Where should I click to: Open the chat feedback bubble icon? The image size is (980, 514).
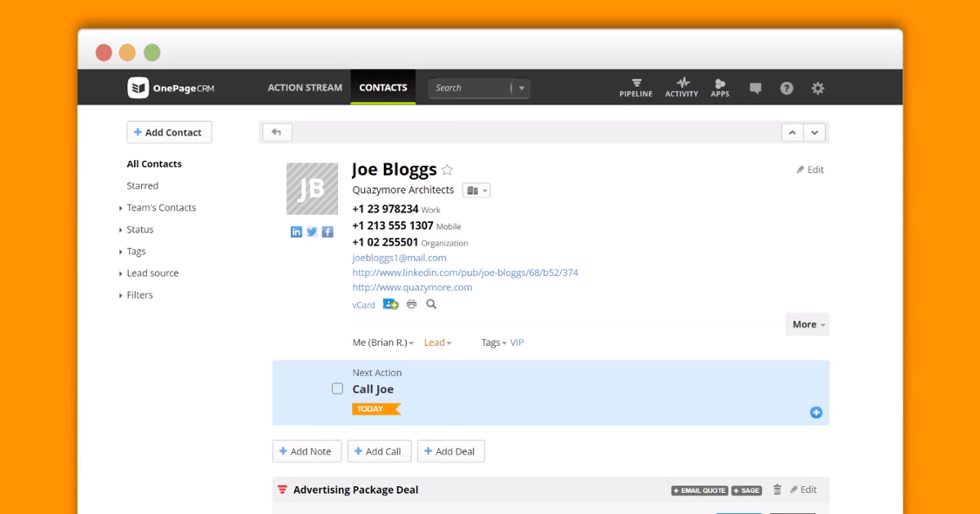(755, 87)
